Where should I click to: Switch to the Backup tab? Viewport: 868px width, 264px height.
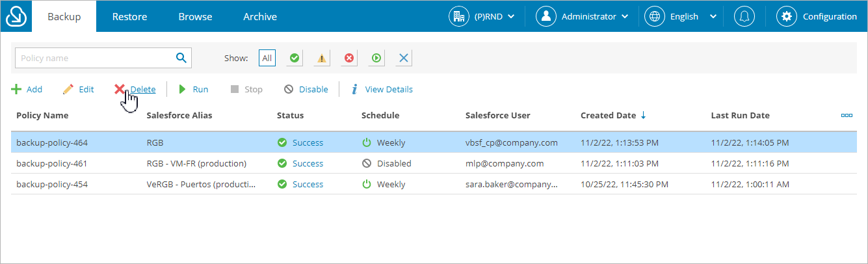(x=64, y=17)
